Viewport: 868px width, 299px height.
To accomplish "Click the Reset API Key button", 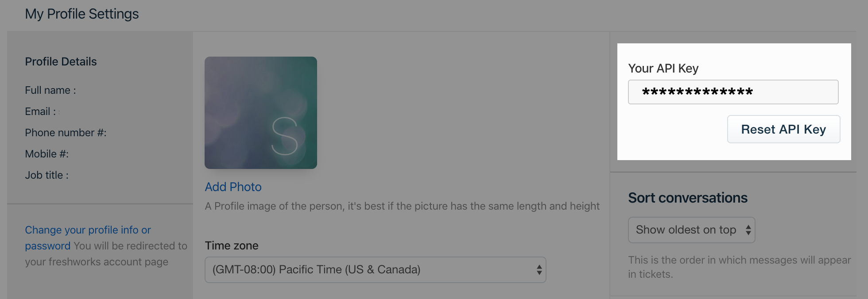I will coord(783,129).
